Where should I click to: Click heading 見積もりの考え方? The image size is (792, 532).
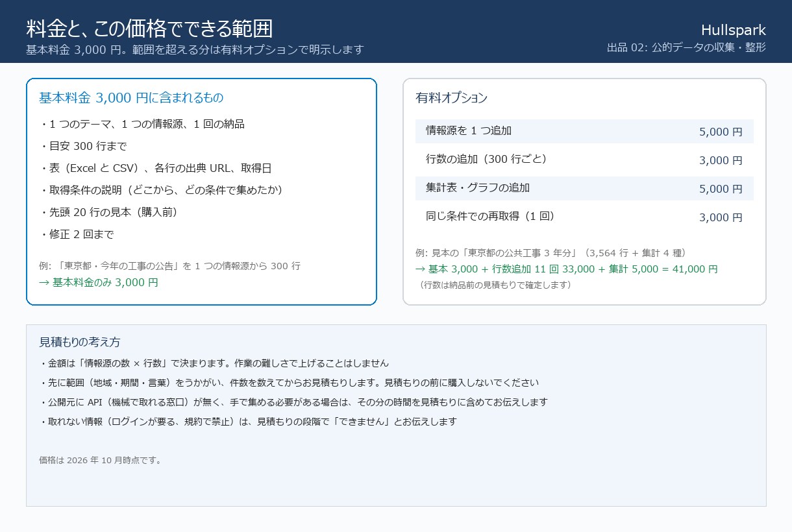80,342
